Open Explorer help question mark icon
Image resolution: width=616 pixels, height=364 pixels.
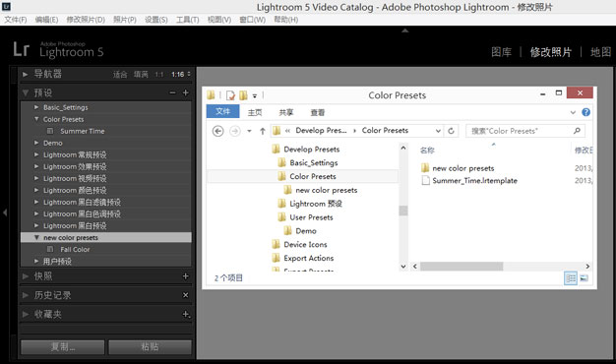point(585,112)
